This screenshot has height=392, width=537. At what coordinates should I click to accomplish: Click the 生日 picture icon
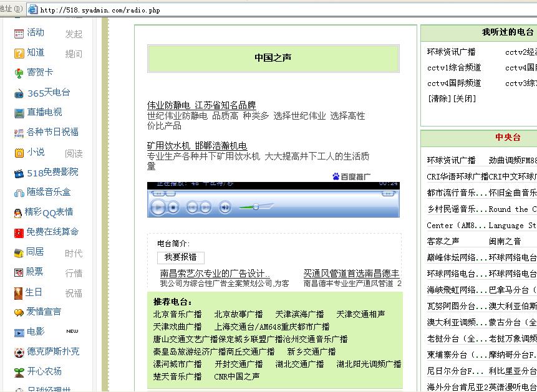(x=18, y=293)
